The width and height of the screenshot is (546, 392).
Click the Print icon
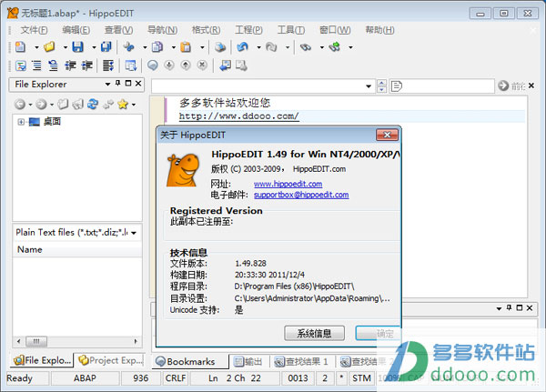click(x=220, y=47)
